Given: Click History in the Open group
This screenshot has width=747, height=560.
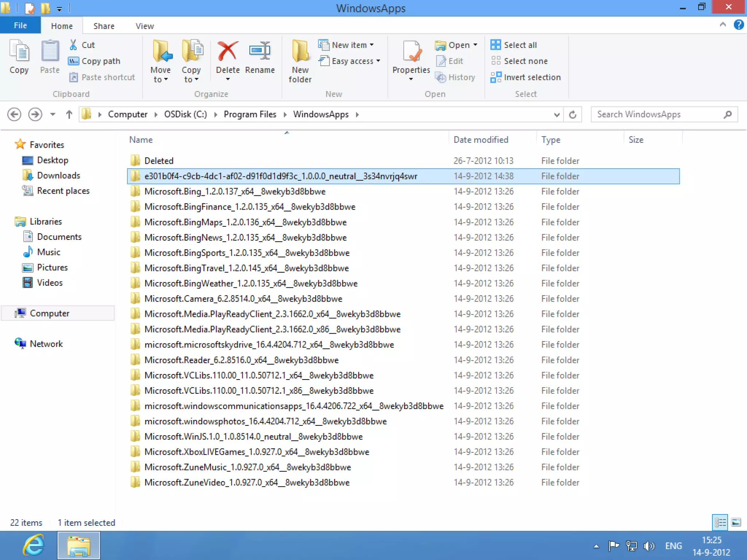Looking at the screenshot, I should (456, 77).
